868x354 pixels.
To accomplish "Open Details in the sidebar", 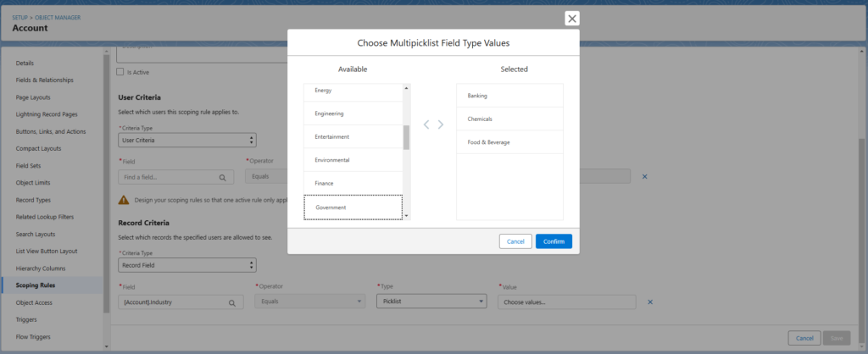I will [x=25, y=63].
